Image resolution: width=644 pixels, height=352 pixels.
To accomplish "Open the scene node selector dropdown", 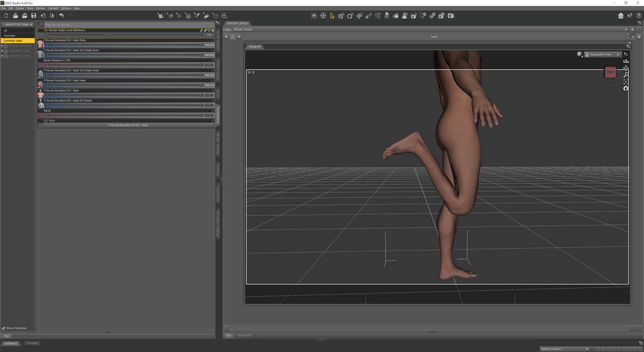I will click(18, 24).
